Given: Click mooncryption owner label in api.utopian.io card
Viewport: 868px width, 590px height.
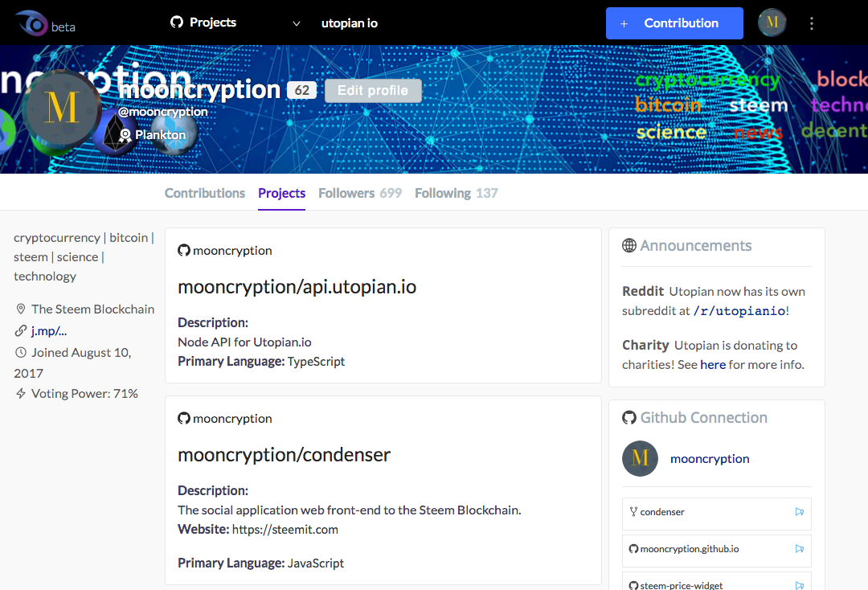Looking at the screenshot, I should point(232,251).
